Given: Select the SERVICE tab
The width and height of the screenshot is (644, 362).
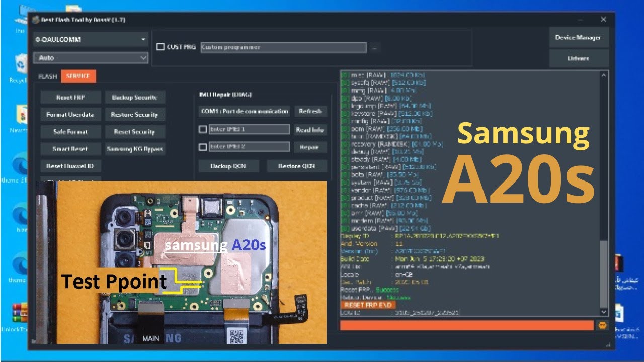Looking at the screenshot, I should pyautogui.click(x=78, y=76).
